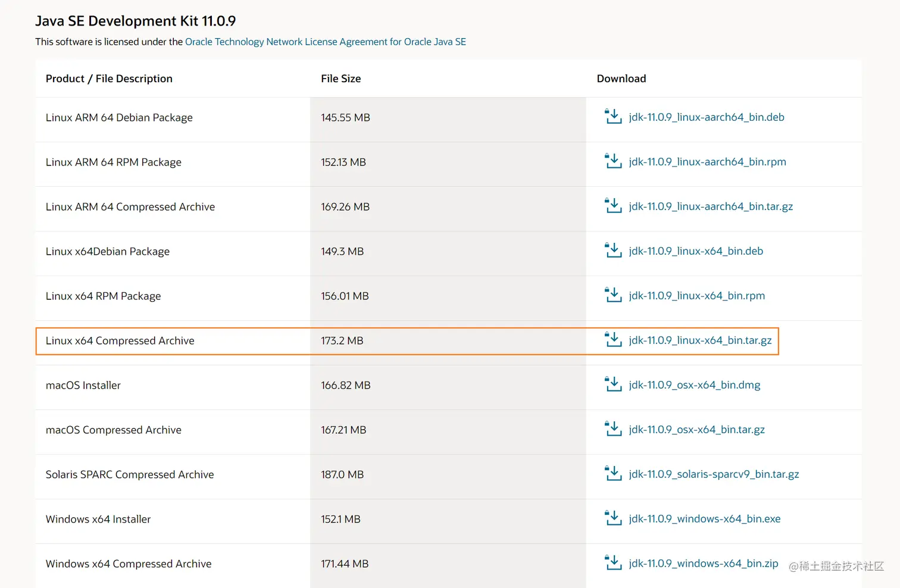Viewport: 900px width, 588px height.
Task: Download jdk-11.0.9_windows-x64_bin.zip file link
Action: point(704,564)
